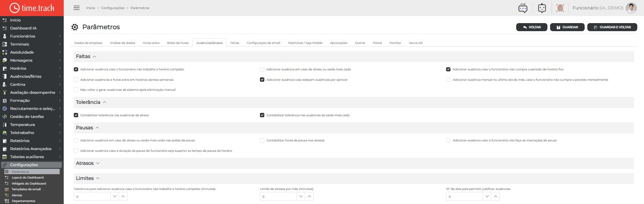Viewport: 644px width, 204px height.
Task: Uncheck absence when absences pending approval
Action: click(x=262, y=80)
